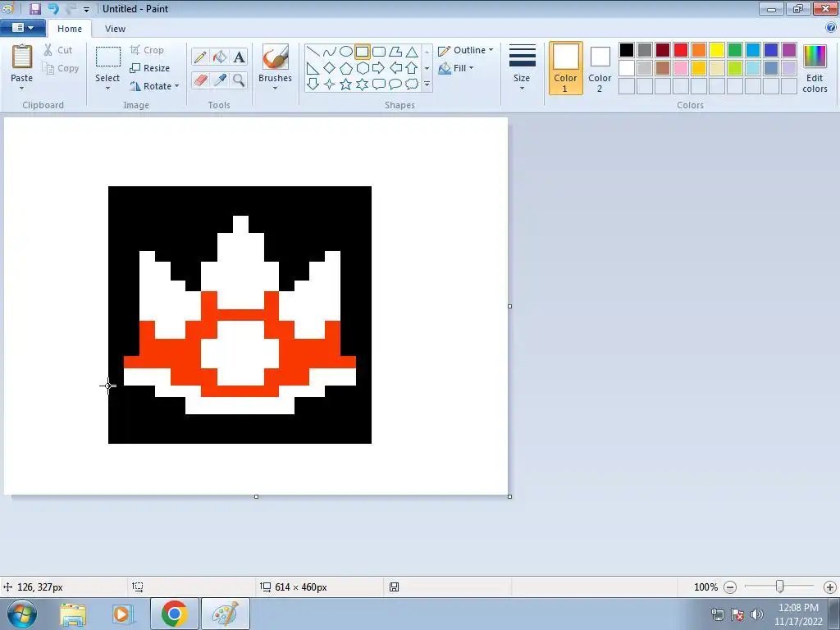This screenshot has height=630, width=840.
Task: Choose the Up arrow shape
Action: [x=412, y=68]
